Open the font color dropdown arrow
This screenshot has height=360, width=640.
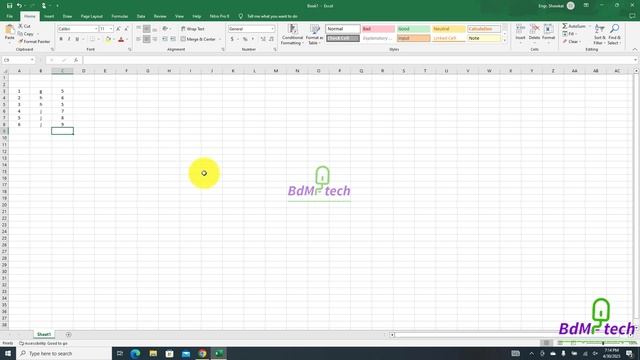coord(127,40)
